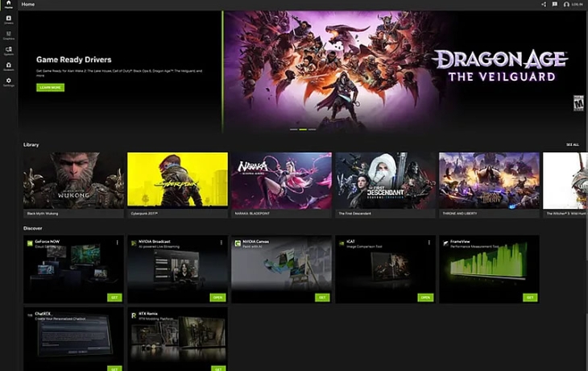Open Black Myth Wukong game tile
The image size is (588, 371).
[x=73, y=185]
